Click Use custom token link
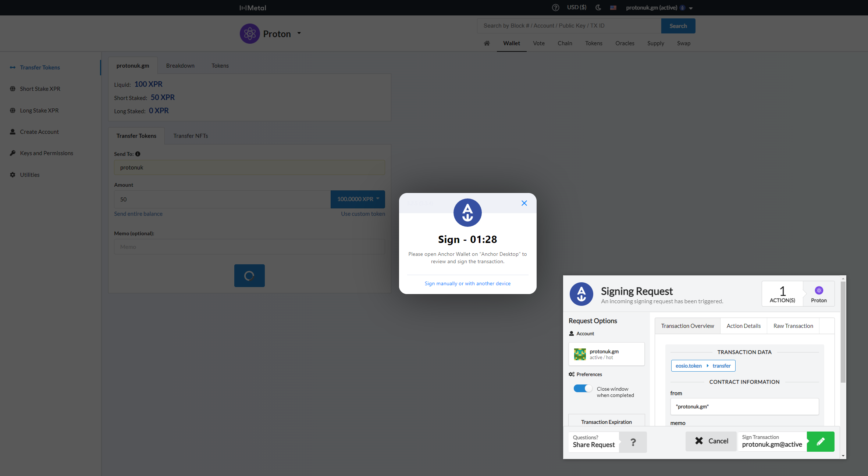This screenshot has width=868, height=476. (x=363, y=214)
